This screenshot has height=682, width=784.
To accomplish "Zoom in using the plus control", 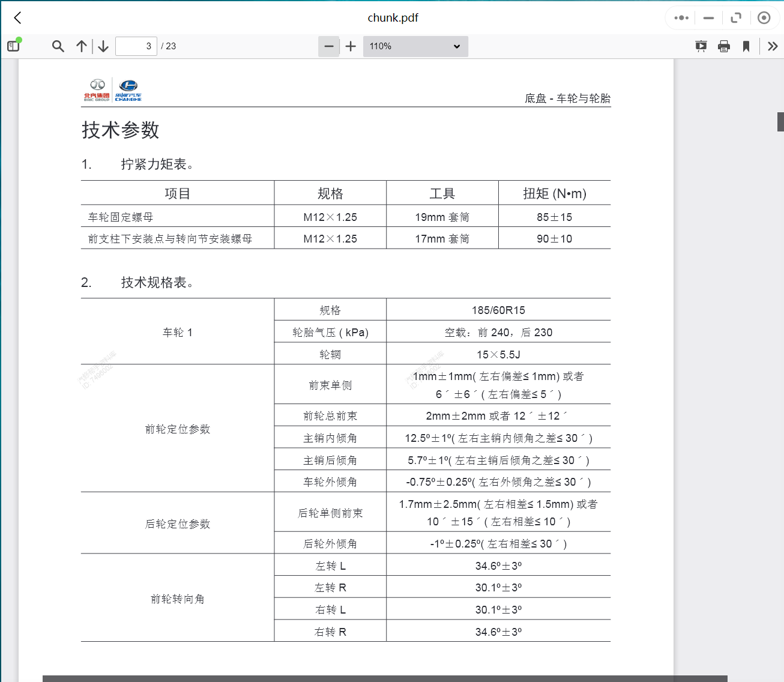I will pos(351,46).
